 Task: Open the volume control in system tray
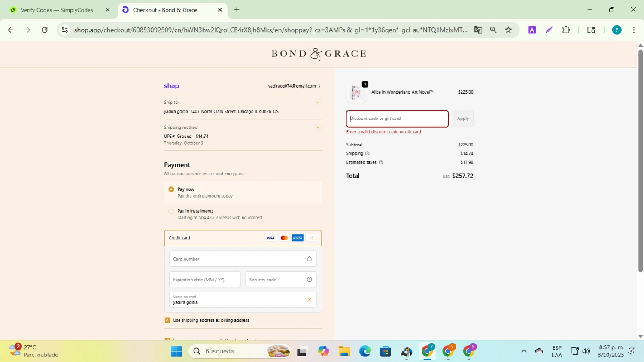tap(586, 351)
